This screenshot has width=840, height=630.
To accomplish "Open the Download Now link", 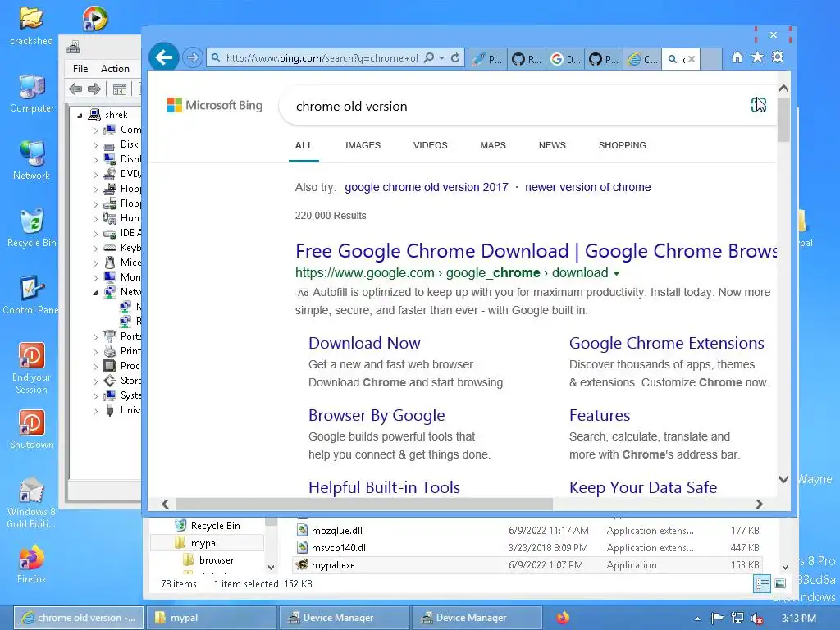I will (364, 343).
